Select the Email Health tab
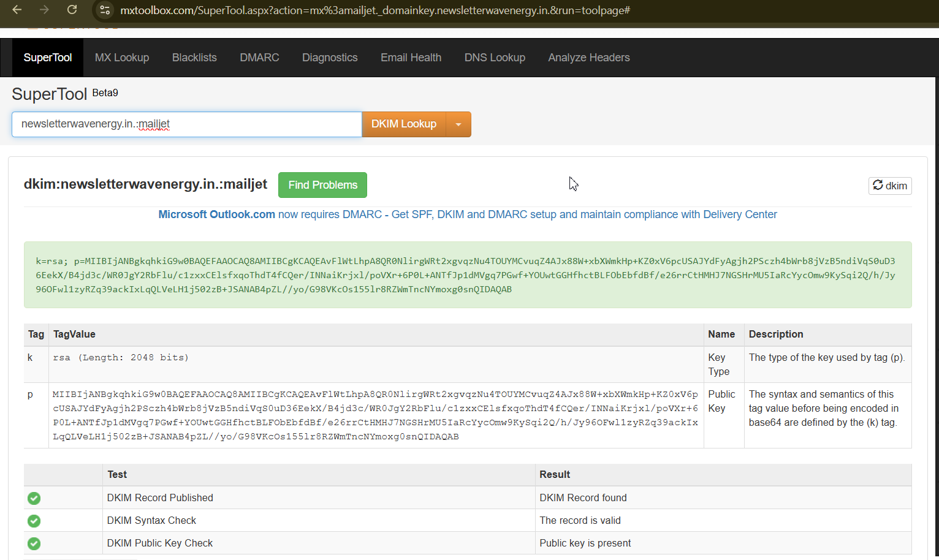The height and width of the screenshot is (560, 939). pyautogui.click(x=411, y=58)
